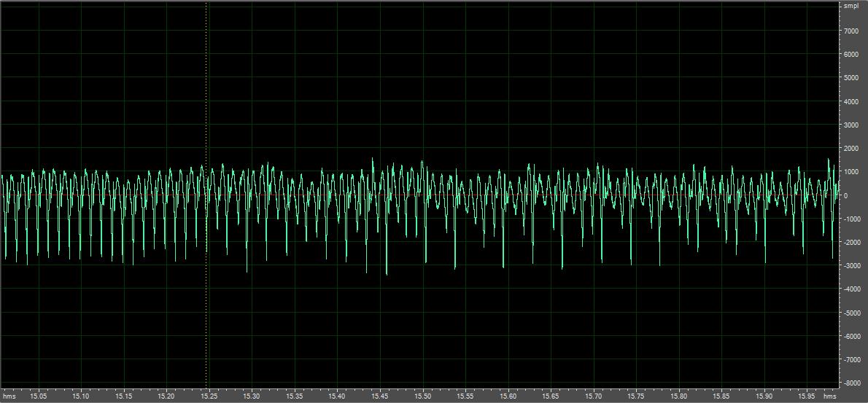Screen dimensions: 868x403
Task: Click the 2000 value on amplitude ruler
Action: pyautogui.click(x=850, y=149)
